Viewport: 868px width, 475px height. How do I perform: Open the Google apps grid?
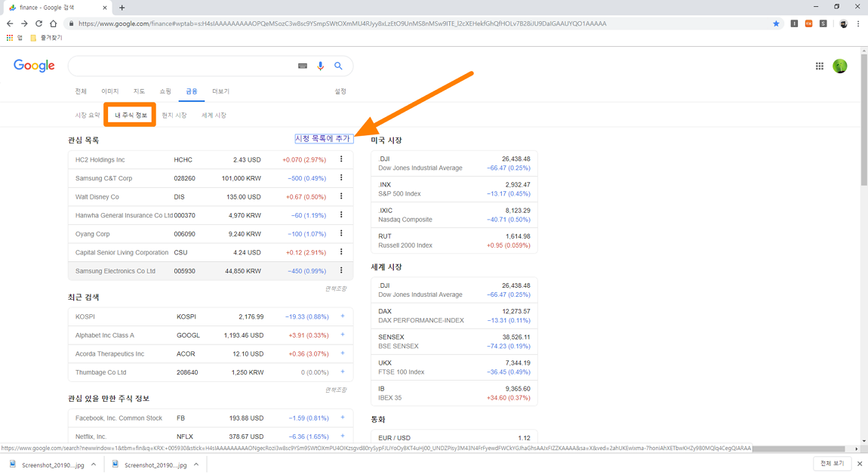click(x=819, y=66)
